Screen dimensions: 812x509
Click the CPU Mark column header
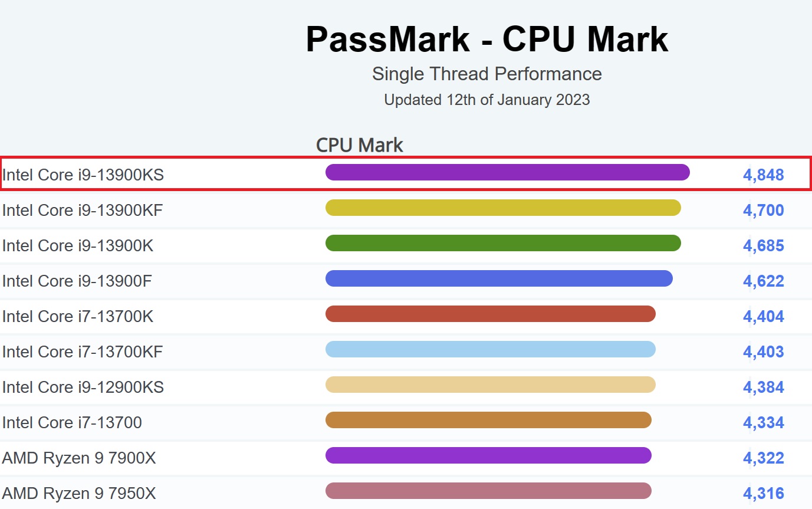coord(360,145)
